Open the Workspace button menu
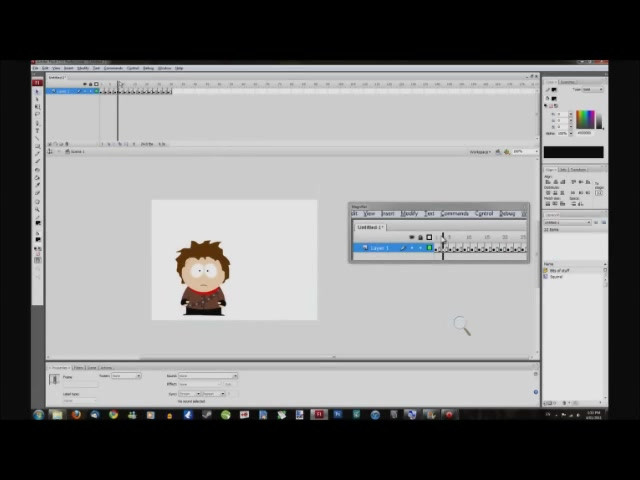Screen dimensions: 640x480 pos(480,152)
